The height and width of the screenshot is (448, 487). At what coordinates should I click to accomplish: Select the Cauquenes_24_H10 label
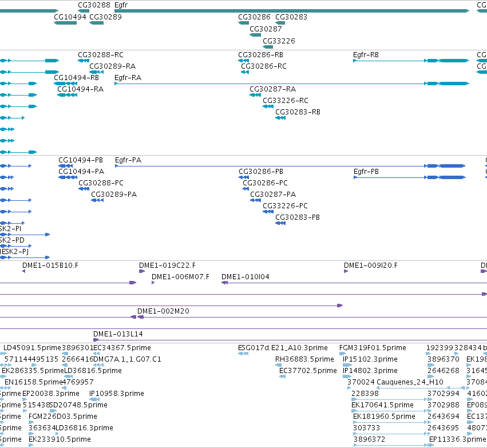[410, 383]
